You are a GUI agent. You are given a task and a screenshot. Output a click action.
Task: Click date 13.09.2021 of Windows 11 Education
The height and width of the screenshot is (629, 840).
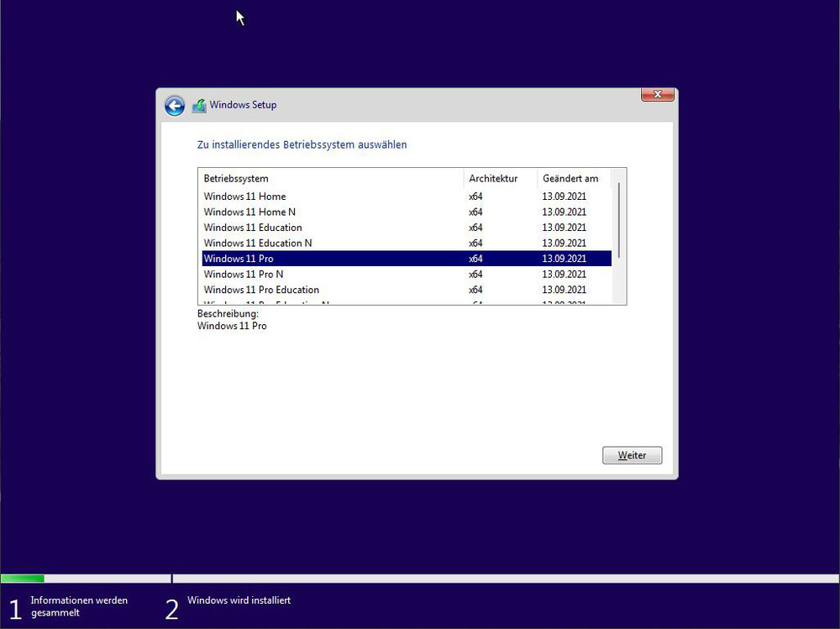[x=564, y=228]
